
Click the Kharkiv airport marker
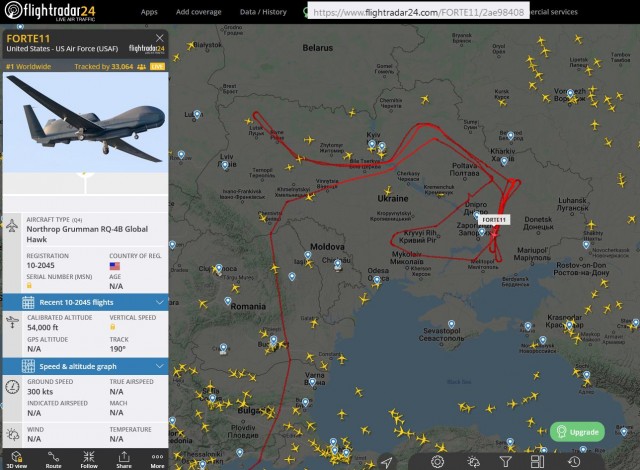(504, 161)
